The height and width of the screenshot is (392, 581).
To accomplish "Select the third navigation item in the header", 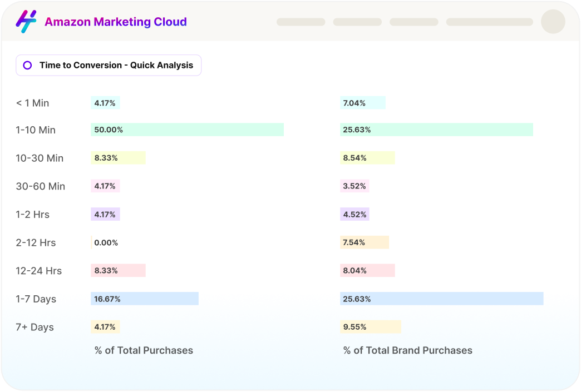I will tap(413, 22).
